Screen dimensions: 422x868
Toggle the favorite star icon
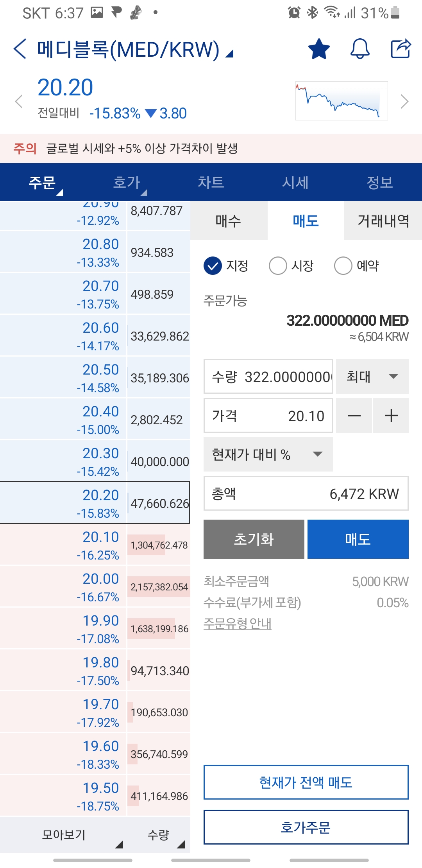tap(319, 49)
